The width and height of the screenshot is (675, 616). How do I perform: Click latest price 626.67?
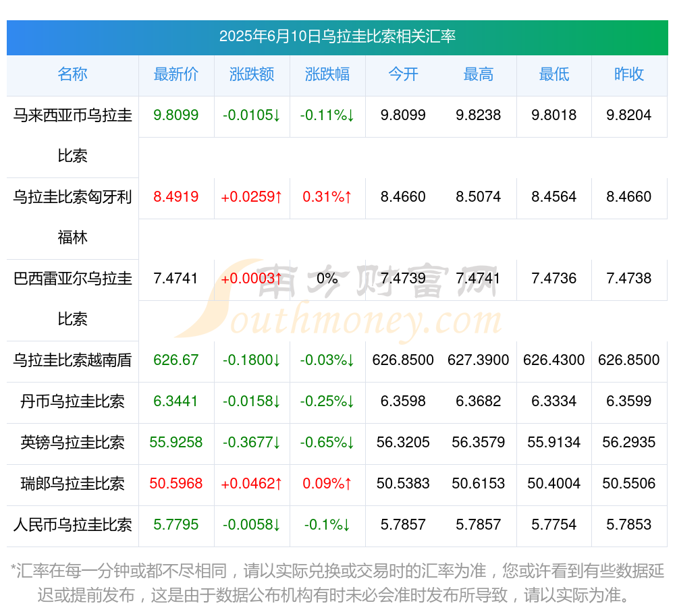pos(176,360)
